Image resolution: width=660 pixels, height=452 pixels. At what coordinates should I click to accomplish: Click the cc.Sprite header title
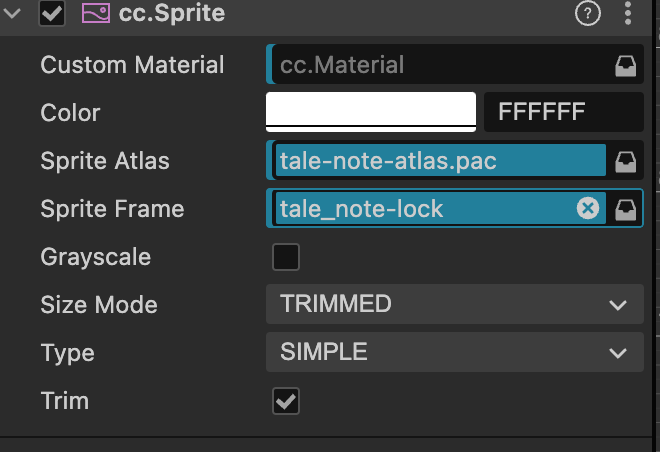point(172,14)
